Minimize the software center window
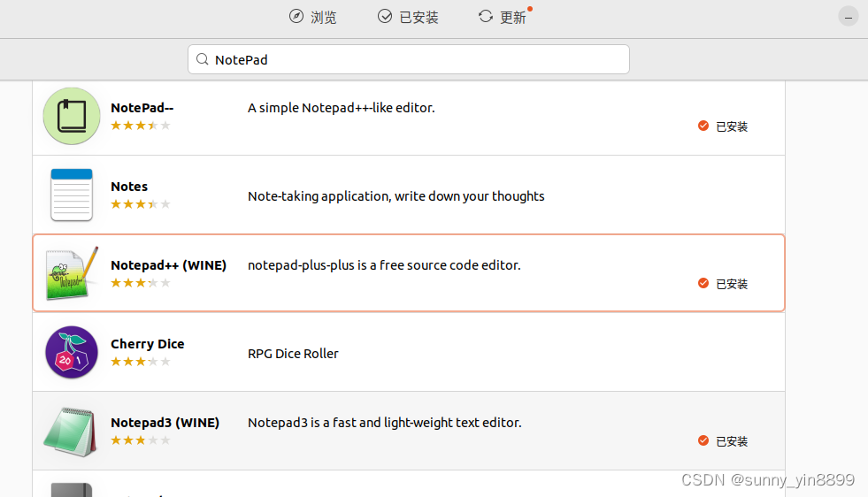868x497 pixels. [848, 17]
